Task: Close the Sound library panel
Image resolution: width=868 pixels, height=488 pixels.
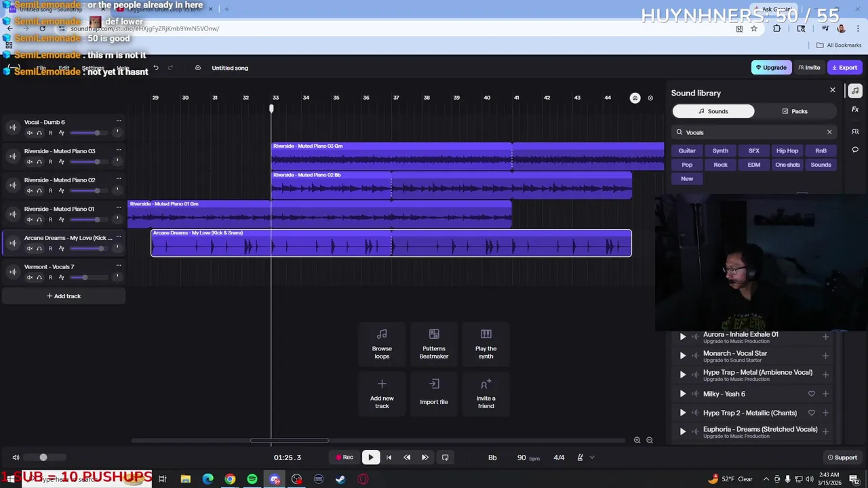Action: 833,90
